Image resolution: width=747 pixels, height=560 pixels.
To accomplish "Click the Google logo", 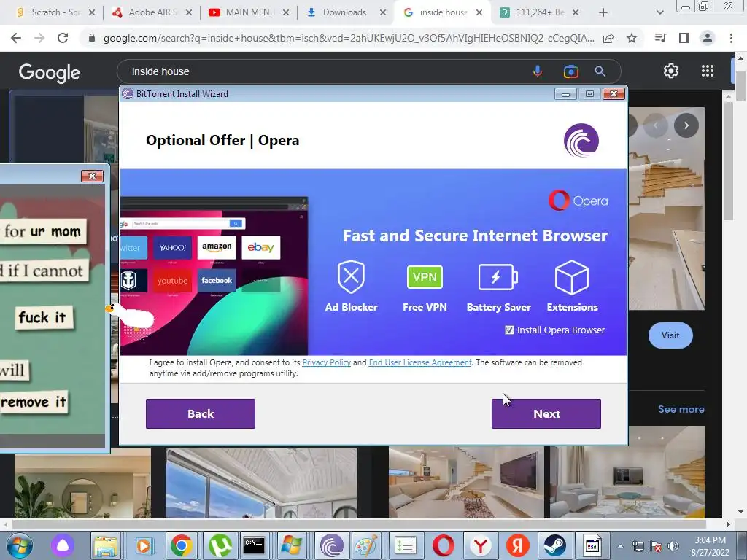I will tap(50, 72).
